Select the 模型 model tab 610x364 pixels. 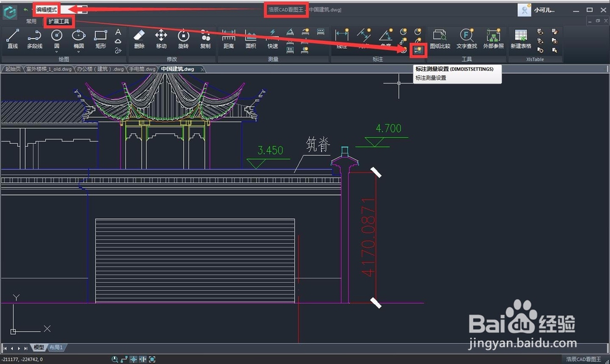(39, 348)
